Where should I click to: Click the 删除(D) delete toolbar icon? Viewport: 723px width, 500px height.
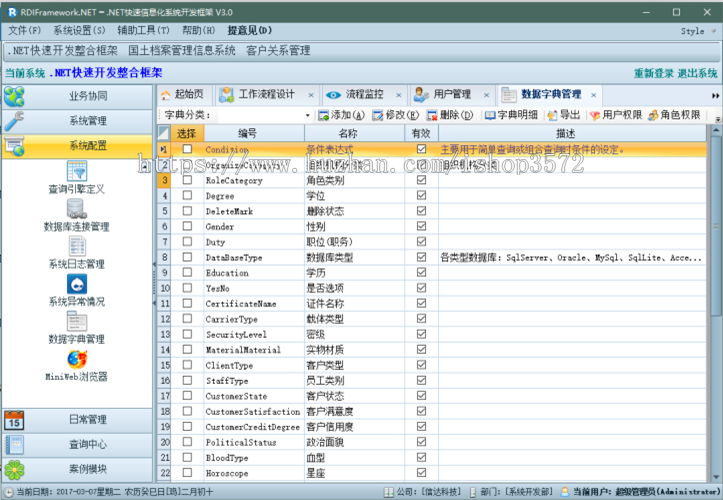432,115
